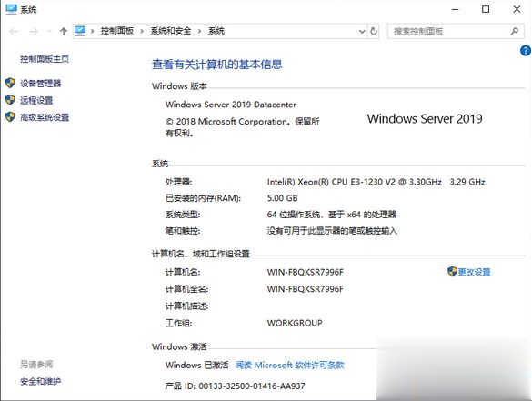Click the Xeon E3-1230 V2 processor value
This screenshot has height=401, width=532.
(376, 182)
